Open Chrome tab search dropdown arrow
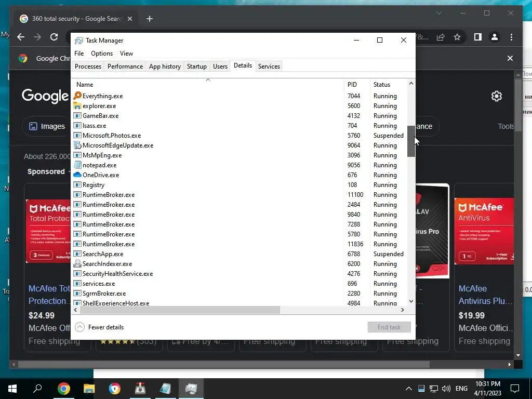Image resolution: width=532 pixels, height=399 pixels. 438,14
